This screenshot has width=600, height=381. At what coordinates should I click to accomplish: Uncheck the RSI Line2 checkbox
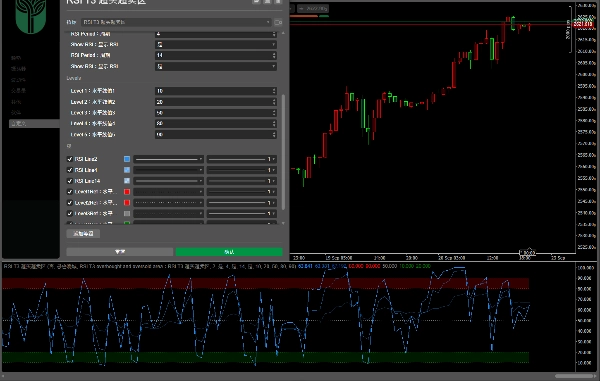coord(70,159)
